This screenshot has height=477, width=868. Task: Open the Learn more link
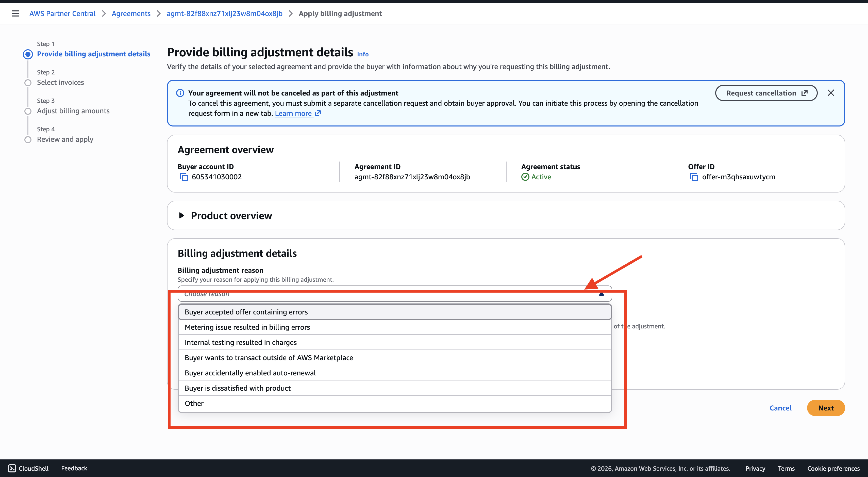(x=298, y=113)
